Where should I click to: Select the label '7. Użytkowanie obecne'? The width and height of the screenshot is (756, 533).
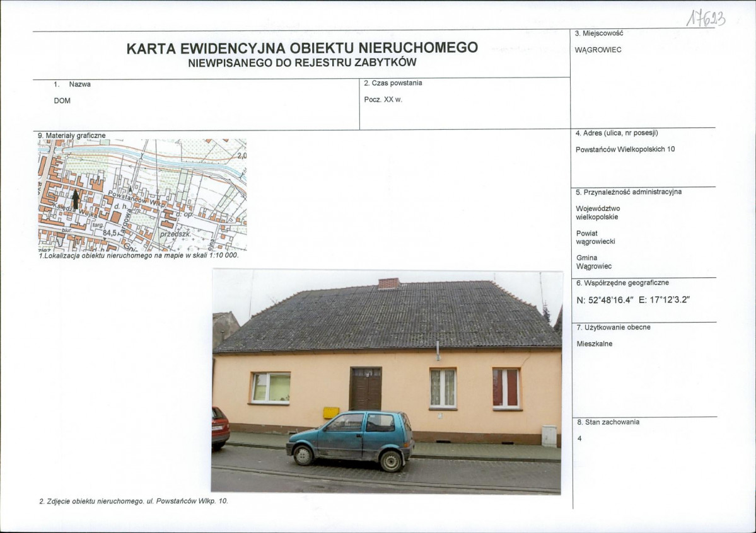[x=614, y=327]
